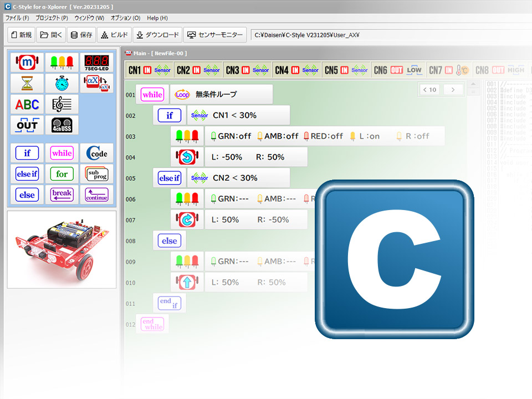Click the ダウンロード download button

[x=157, y=35]
